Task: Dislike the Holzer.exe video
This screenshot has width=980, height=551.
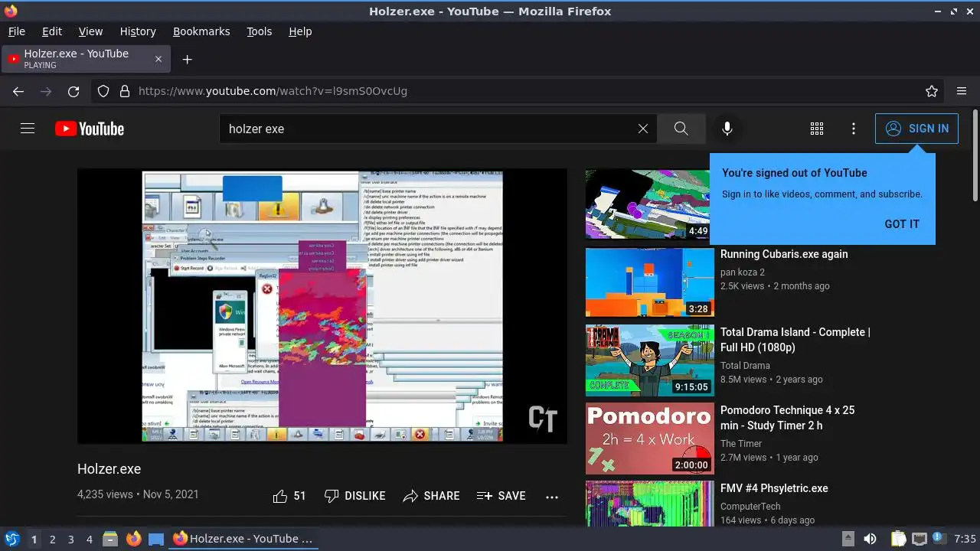Action: click(354, 496)
